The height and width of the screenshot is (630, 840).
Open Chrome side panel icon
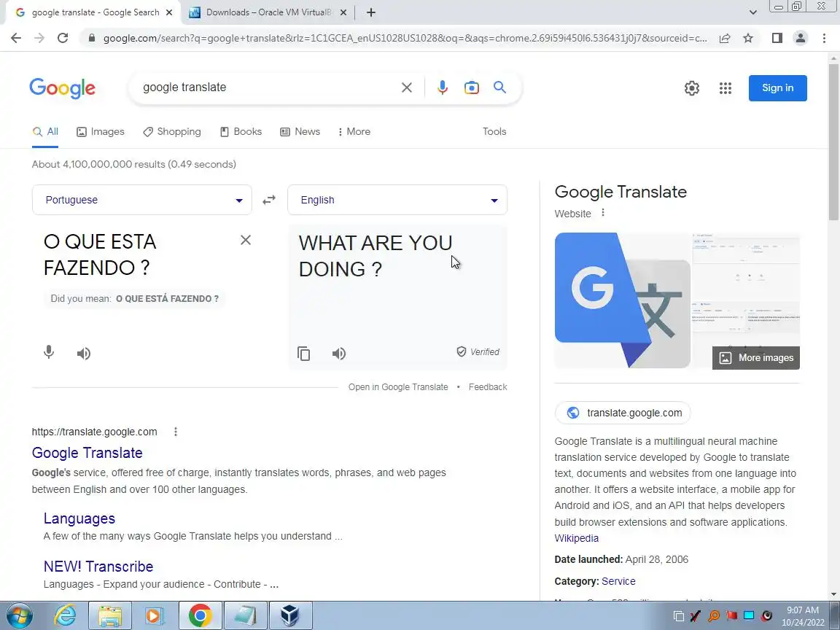[777, 38]
